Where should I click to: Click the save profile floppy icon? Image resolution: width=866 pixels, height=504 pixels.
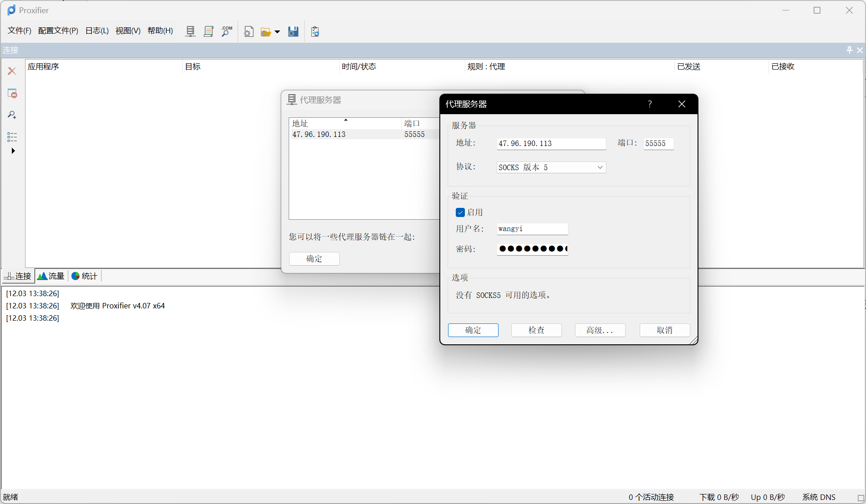(293, 31)
